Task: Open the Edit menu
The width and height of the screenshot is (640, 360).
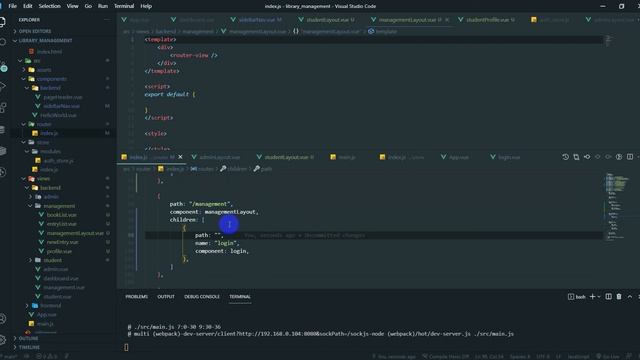Action: click(27, 6)
